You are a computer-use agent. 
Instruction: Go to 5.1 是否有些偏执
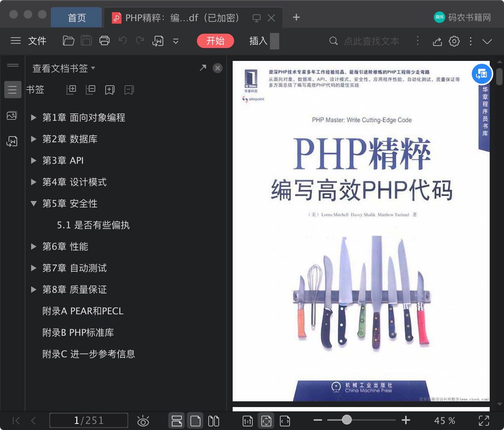[x=93, y=225]
